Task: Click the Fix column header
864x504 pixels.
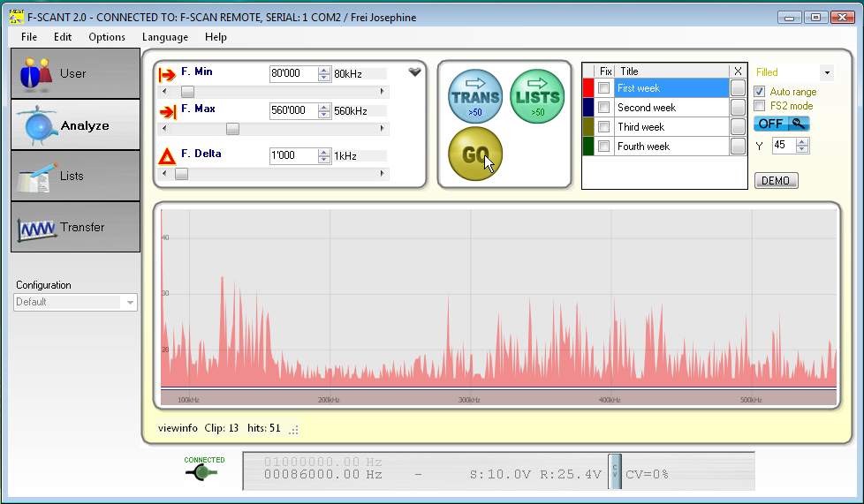Action: (x=605, y=71)
